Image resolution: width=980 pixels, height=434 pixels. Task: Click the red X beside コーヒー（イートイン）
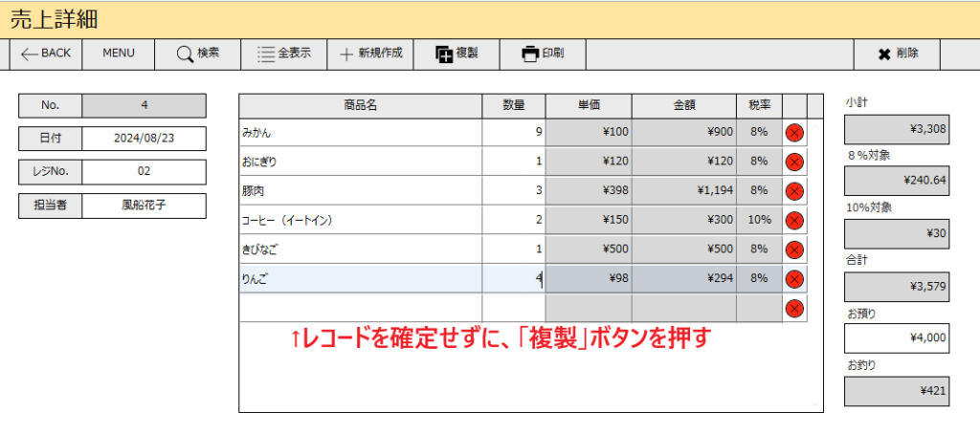(x=794, y=221)
